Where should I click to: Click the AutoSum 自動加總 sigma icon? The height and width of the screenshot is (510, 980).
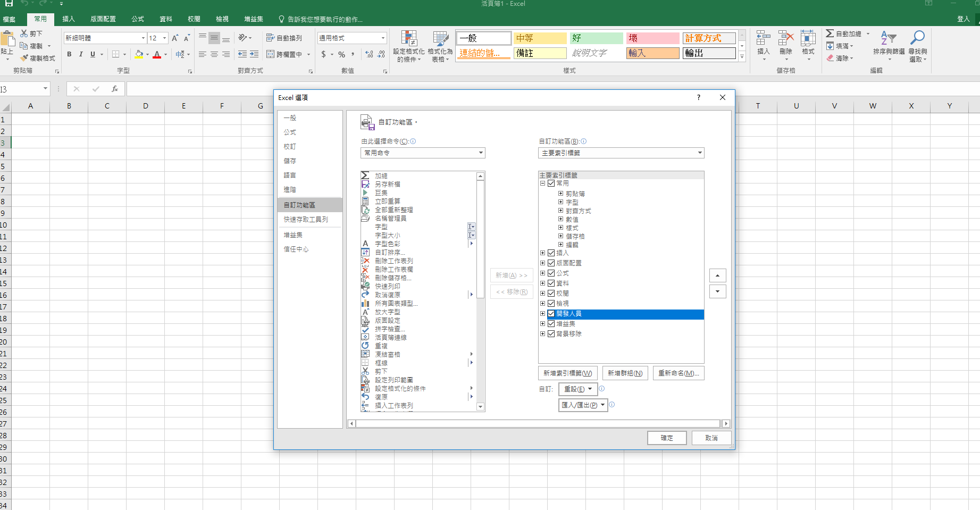tap(830, 34)
